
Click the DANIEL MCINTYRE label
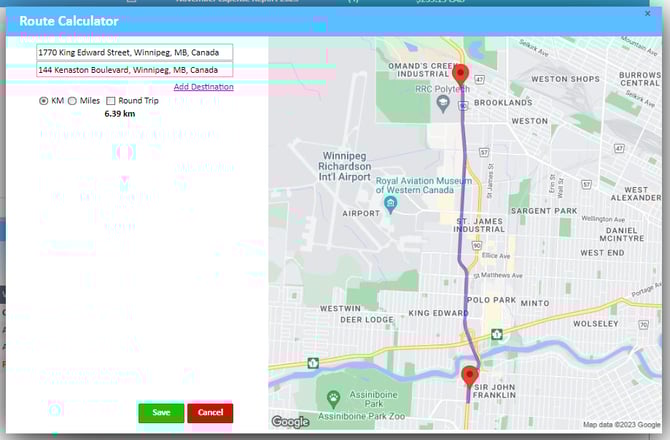tap(622, 235)
